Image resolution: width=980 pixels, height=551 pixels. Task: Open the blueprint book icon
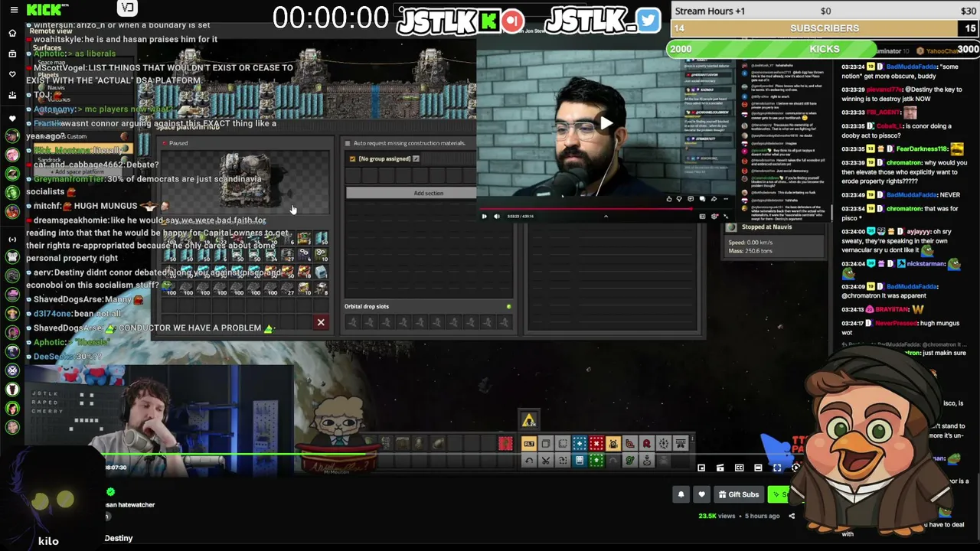click(580, 461)
